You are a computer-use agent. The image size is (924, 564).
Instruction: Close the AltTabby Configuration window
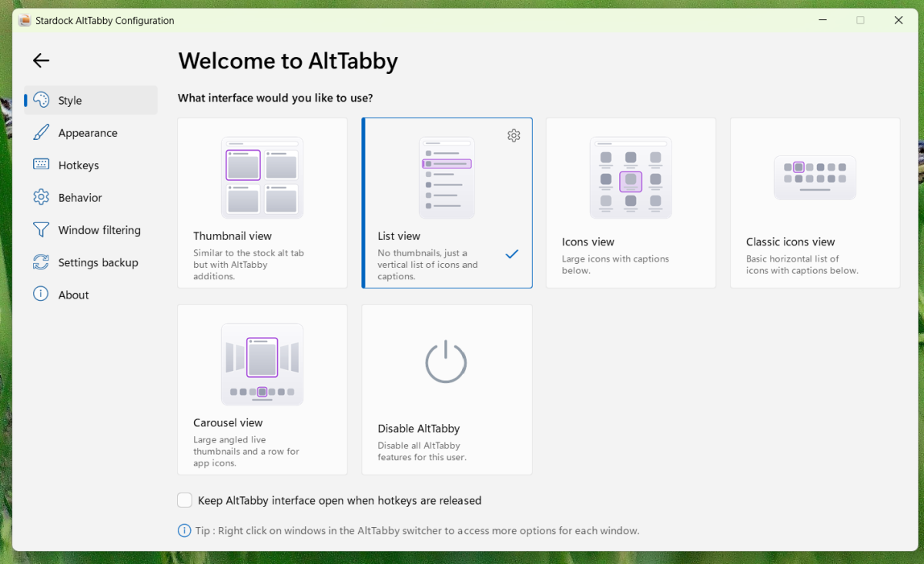(x=898, y=20)
